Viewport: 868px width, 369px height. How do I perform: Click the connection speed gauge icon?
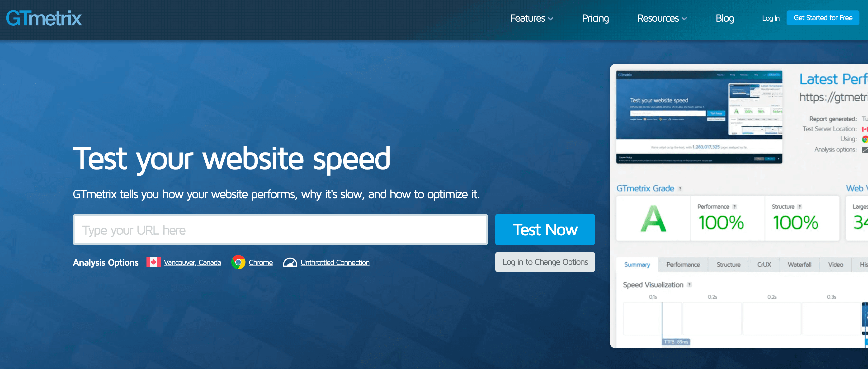tap(290, 262)
